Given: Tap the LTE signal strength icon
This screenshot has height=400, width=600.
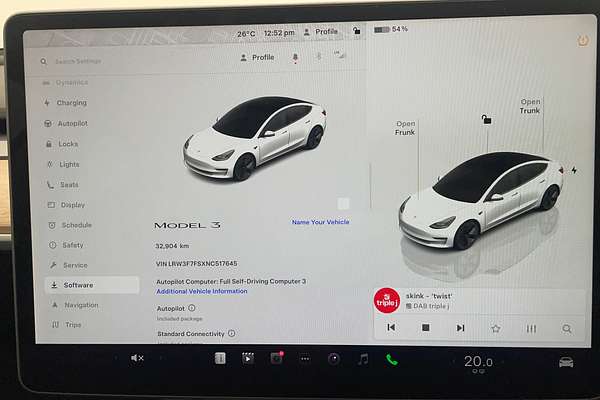Looking at the screenshot, I should 339,55.
